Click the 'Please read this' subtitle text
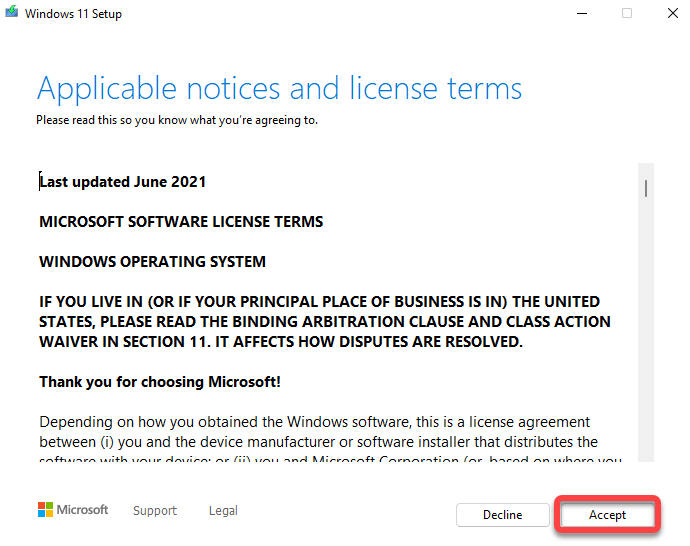 pos(177,120)
